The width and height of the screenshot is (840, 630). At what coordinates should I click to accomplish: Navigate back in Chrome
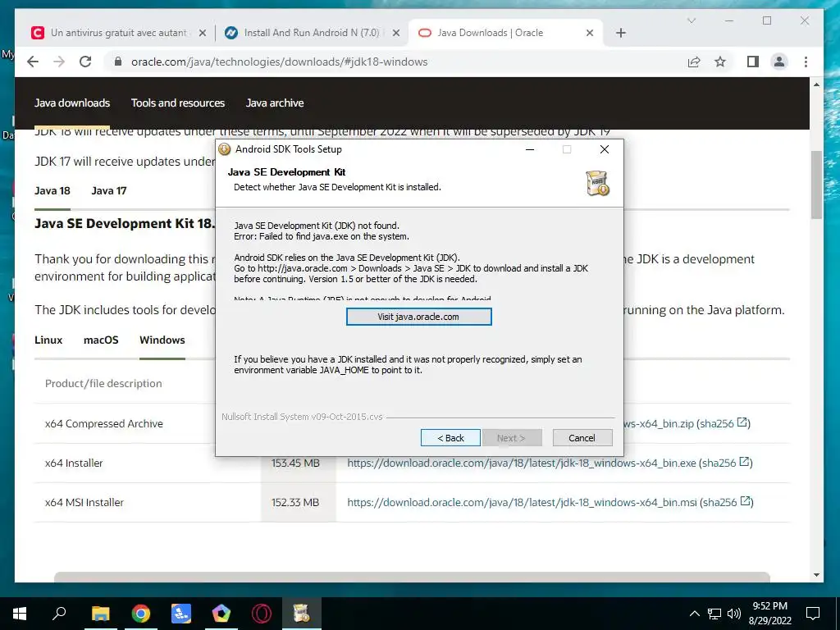33,62
